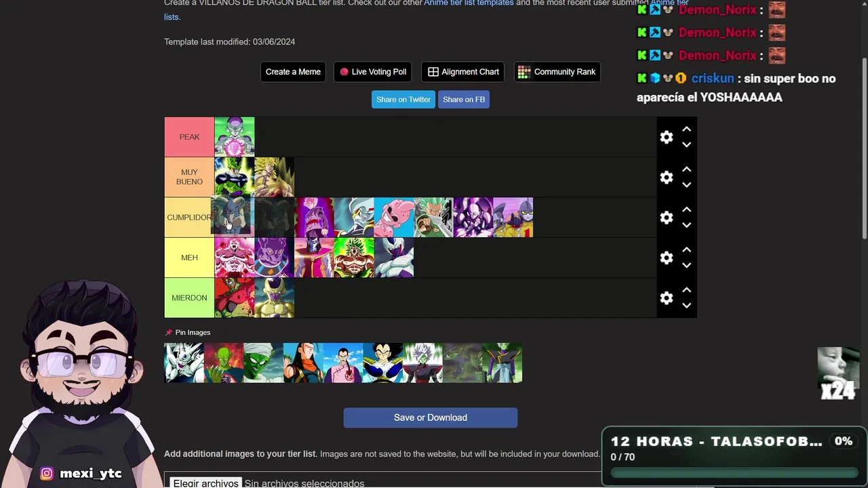The image size is (868, 488).
Task: Click the Instagram icon beside mexi_ytc
Action: click(47, 474)
